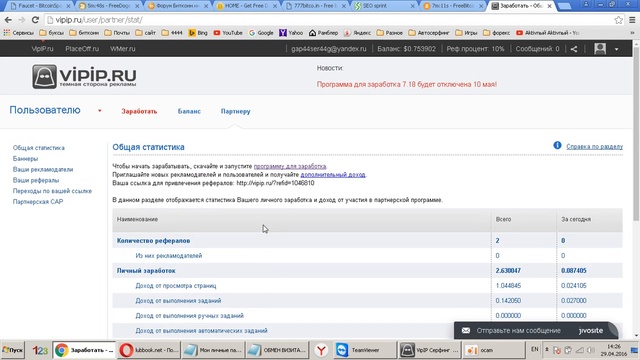Click the VipIP.RU logo
This screenshot has width=640, height=360.
[x=84, y=76]
